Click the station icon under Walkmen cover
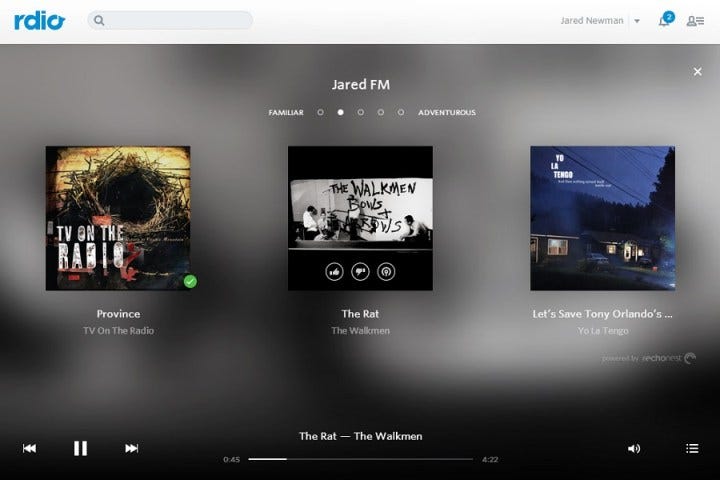 tap(386, 272)
